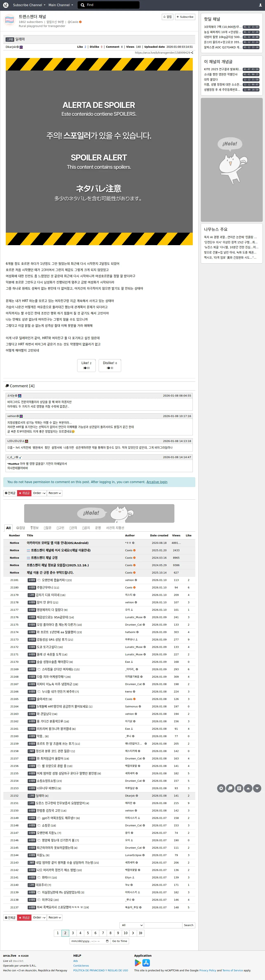Click the channel avatar flag image
Image resolution: width=265 pixels, height=980 pixels.
(9, 20)
